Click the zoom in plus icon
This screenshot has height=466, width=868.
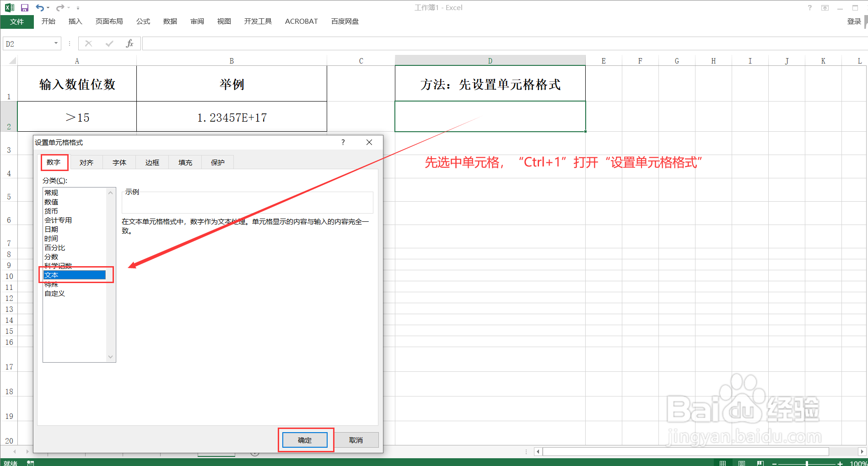tap(840, 464)
